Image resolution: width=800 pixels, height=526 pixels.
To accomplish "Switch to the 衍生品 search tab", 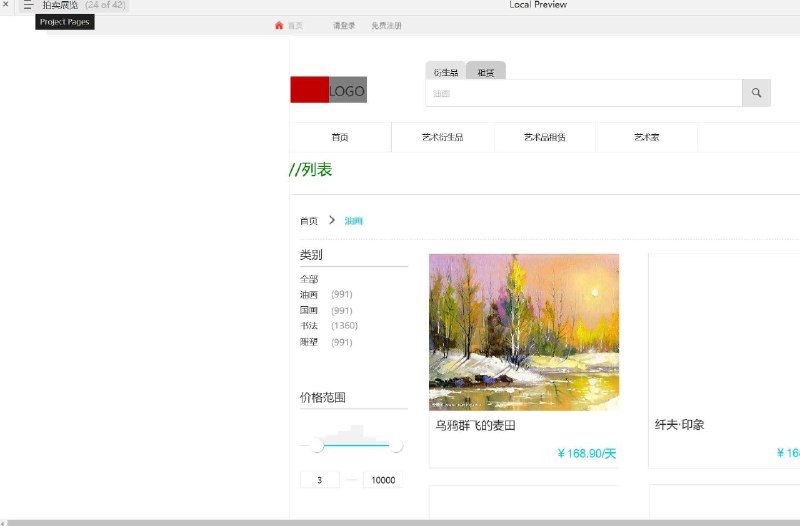I will pyautogui.click(x=446, y=72).
